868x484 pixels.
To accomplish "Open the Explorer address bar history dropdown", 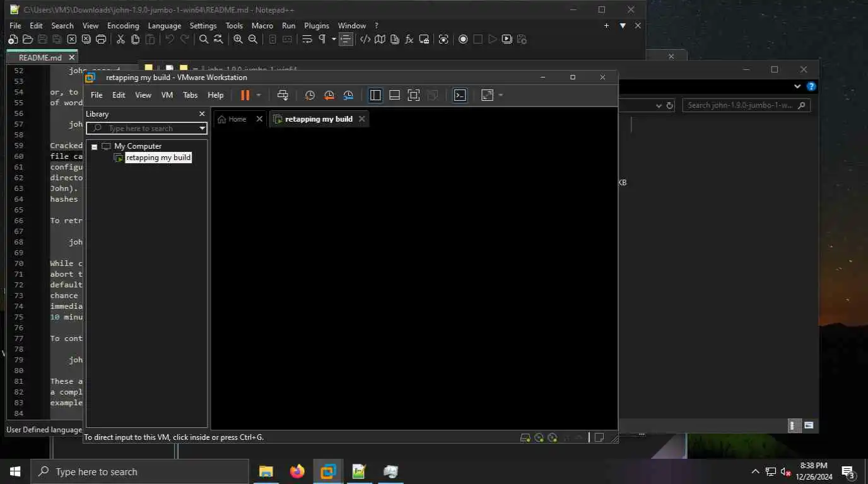I will click(659, 105).
